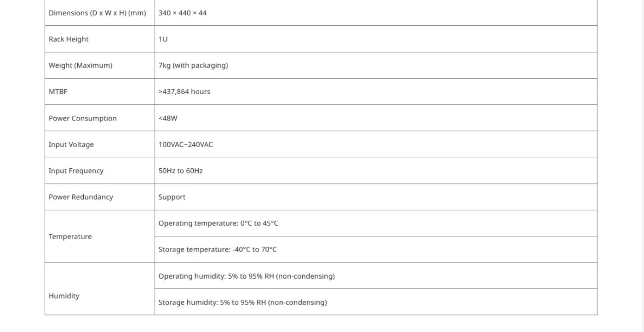Click the operating humidity text line

(247, 276)
